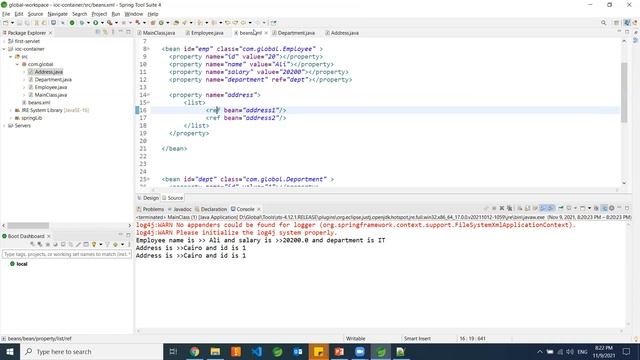Viewport: 640px width, 360px height.
Task: Expand JRE System Library node
Action: (11, 110)
